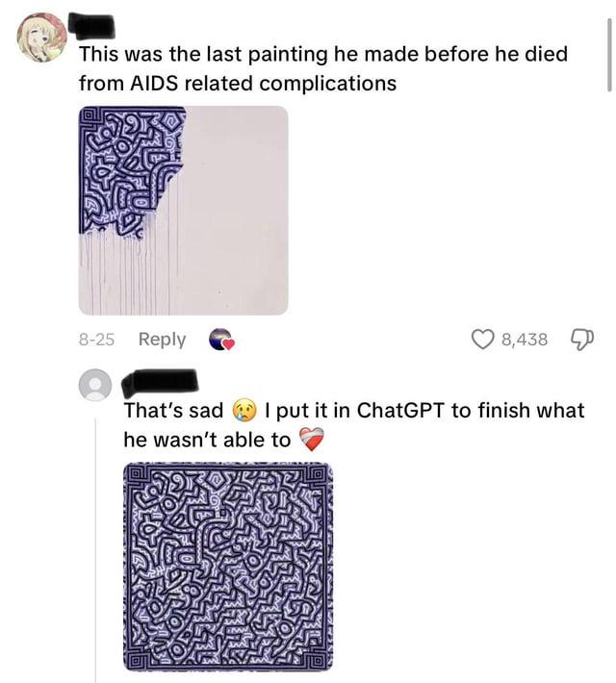This screenshot has height=683, width=616.
Task: Open the anime avatar of the first commenter
Action: pyautogui.click(x=42, y=38)
